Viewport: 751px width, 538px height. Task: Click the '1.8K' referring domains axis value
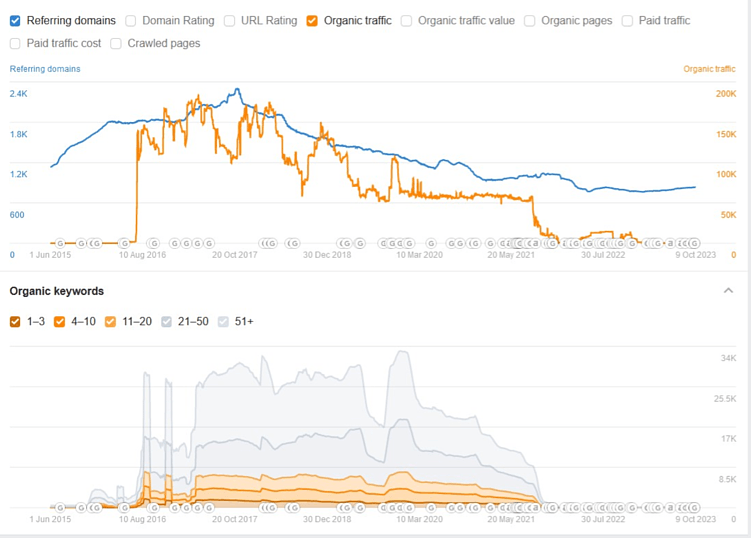pos(19,134)
